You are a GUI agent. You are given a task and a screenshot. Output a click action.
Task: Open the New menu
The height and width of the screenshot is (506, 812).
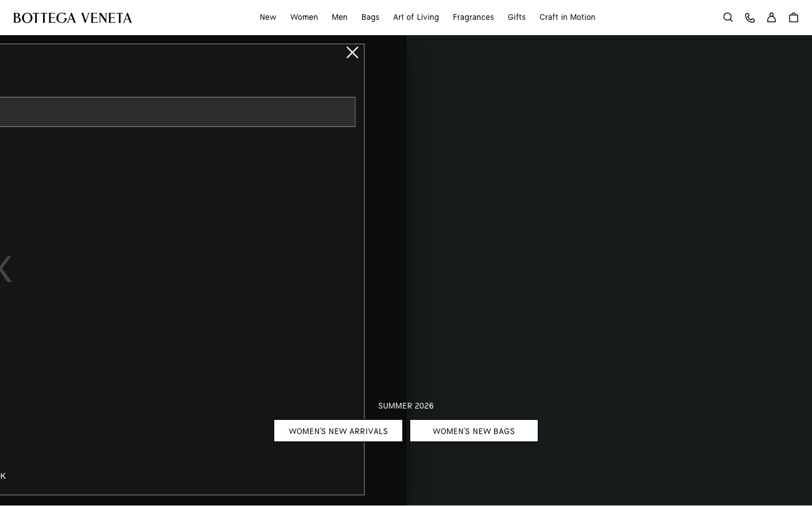point(268,18)
